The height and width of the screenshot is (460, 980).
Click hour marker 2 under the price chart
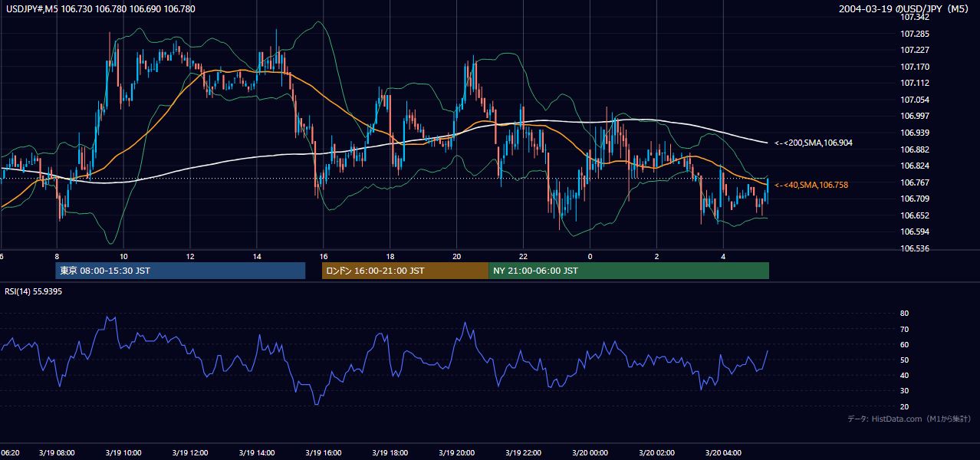[657, 256]
